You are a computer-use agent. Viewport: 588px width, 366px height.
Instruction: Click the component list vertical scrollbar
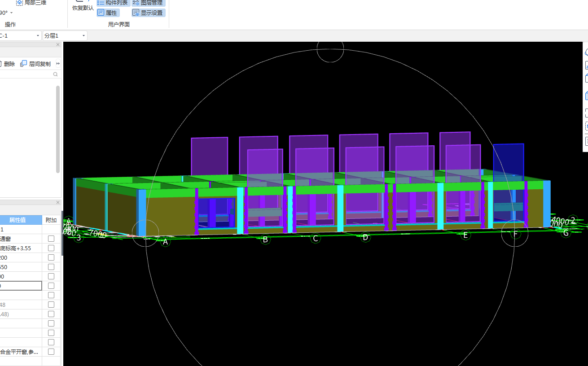tap(58, 129)
